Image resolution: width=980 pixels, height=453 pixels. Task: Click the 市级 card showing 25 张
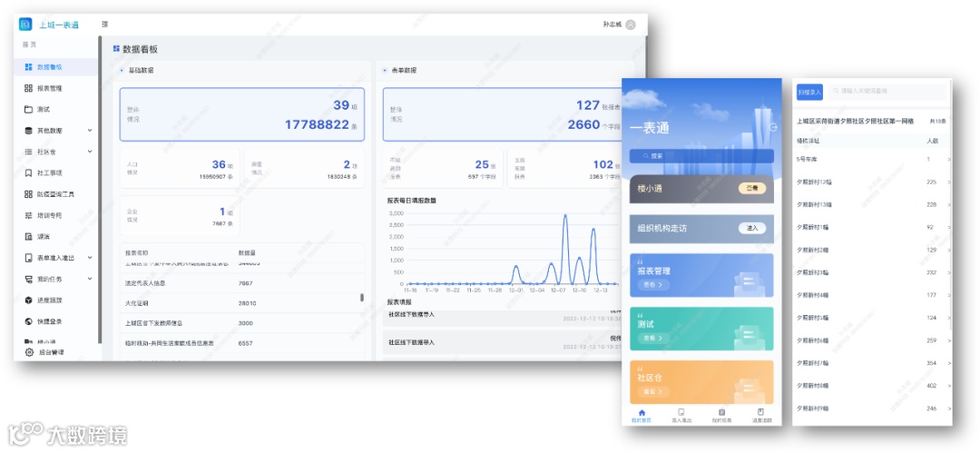coord(443,168)
